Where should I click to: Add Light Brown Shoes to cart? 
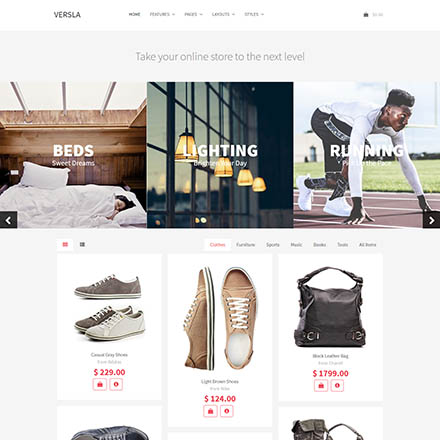(210, 411)
